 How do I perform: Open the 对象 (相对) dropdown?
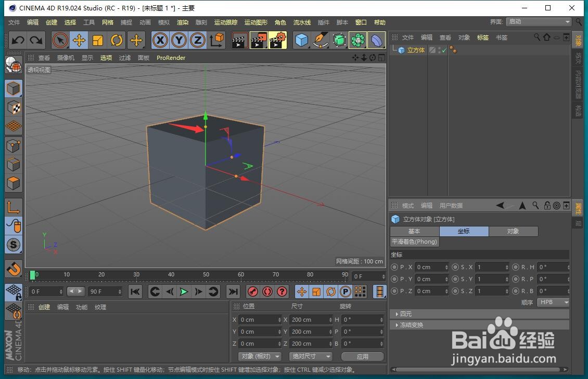pos(260,356)
